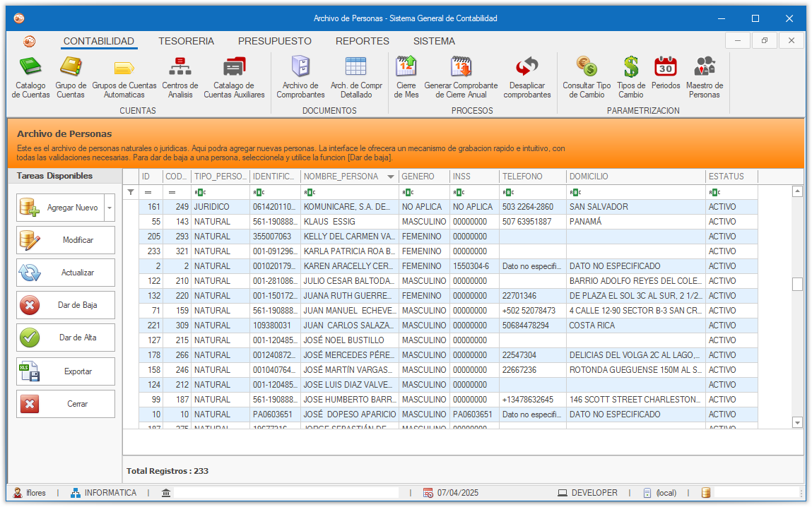Open TELEFONO filter condition selector
The width and height of the screenshot is (812, 507).
(x=508, y=193)
